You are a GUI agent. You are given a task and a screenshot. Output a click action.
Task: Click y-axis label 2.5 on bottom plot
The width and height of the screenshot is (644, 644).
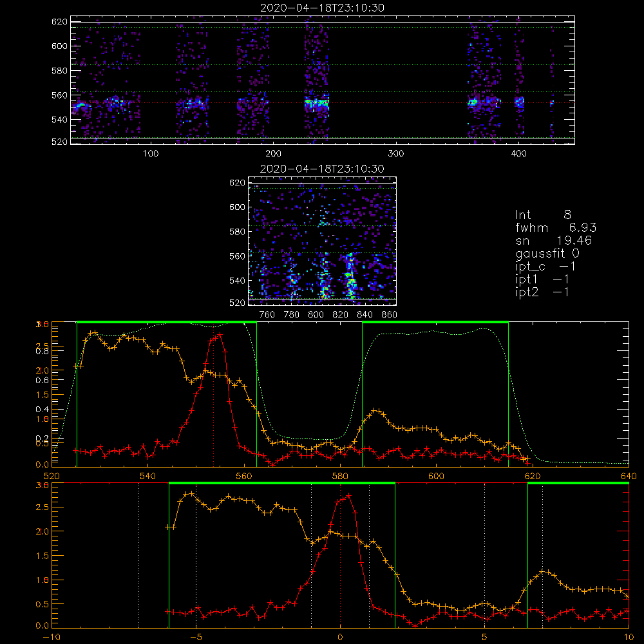point(43,507)
